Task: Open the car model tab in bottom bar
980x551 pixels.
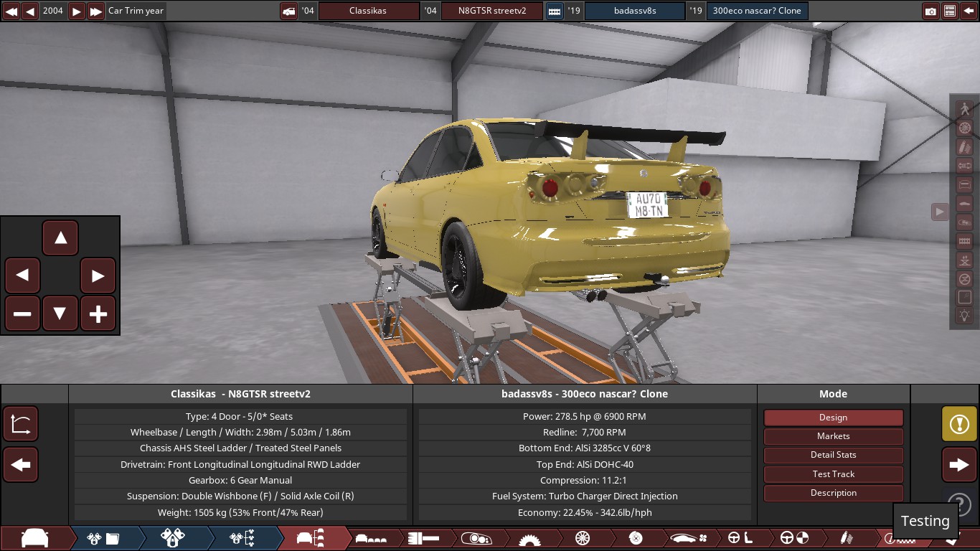Action: click(x=34, y=538)
